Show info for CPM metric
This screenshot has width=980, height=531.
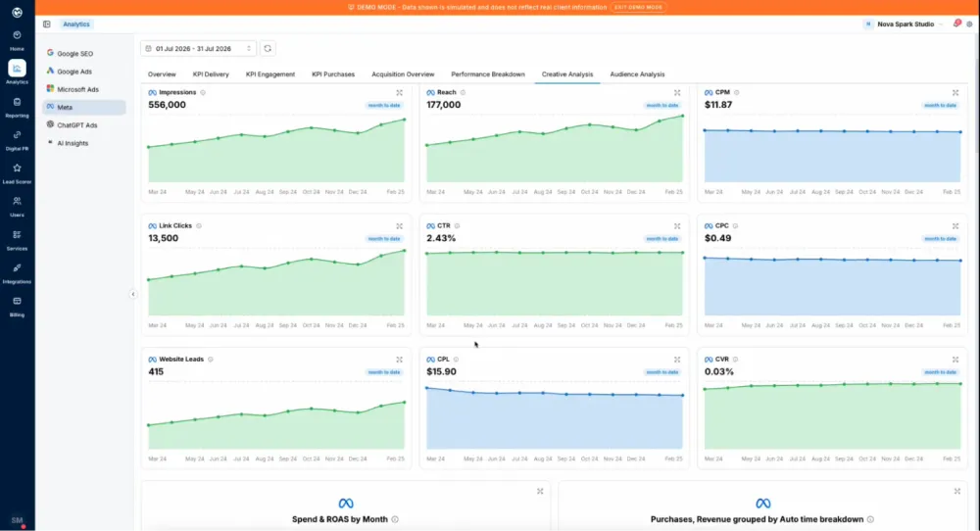(737, 92)
